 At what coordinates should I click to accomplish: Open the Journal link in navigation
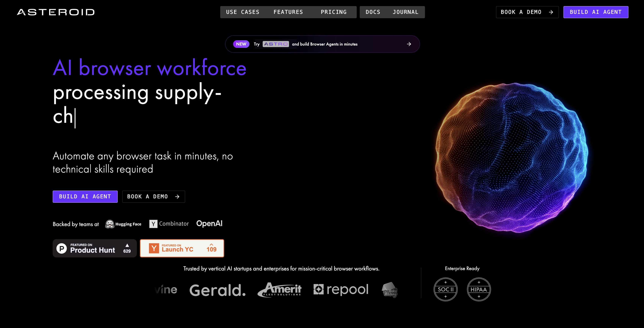point(405,12)
